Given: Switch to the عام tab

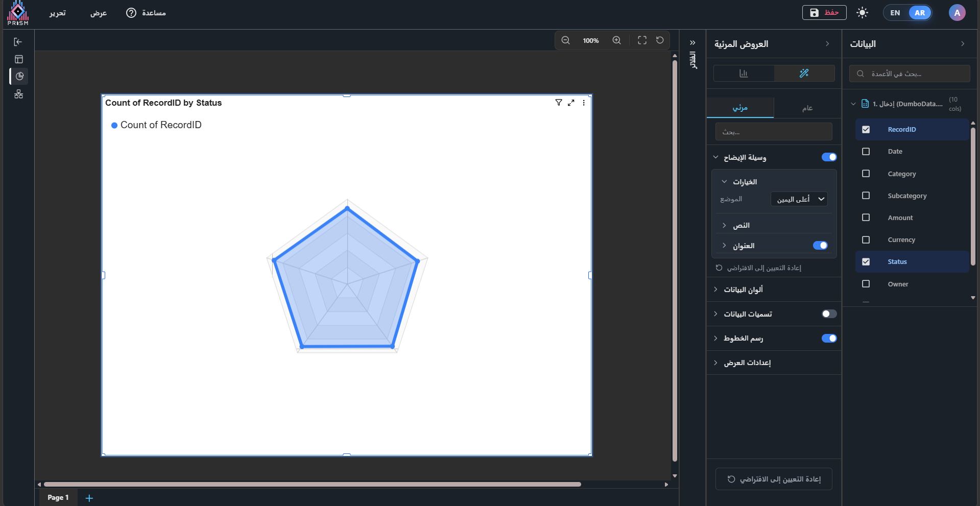Looking at the screenshot, I should [807, 108].
